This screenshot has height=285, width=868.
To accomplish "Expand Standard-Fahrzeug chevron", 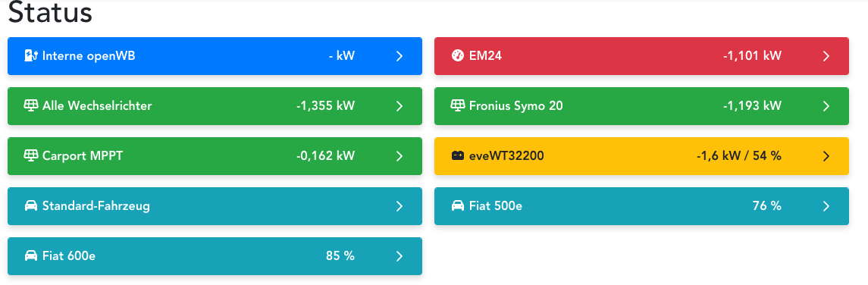I will coord(399,206).
